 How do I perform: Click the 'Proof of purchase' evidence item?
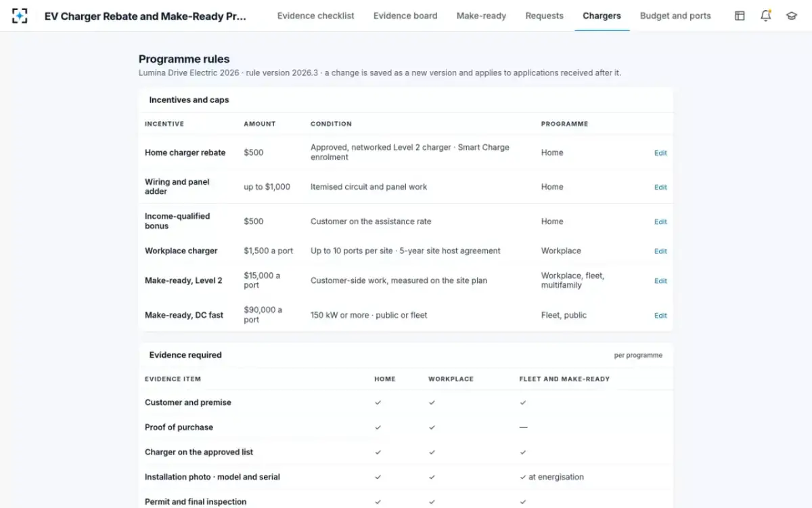tap(179, 427)
